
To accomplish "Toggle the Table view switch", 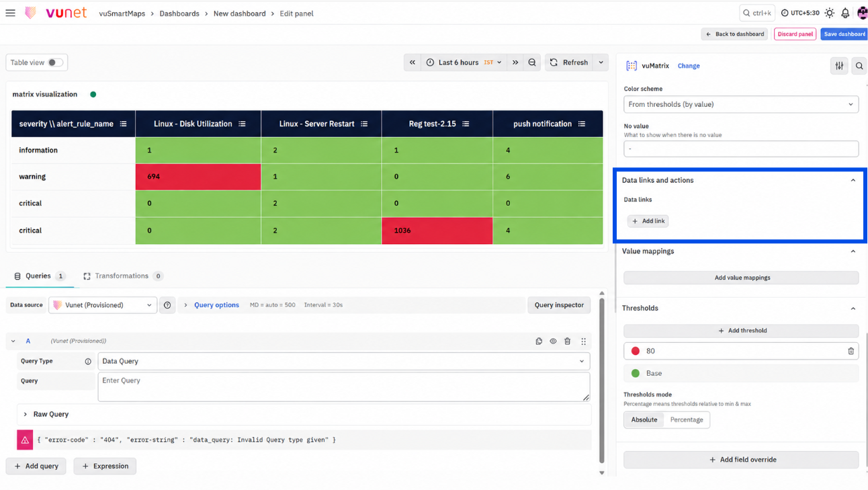I will click(x=55, y=63).
